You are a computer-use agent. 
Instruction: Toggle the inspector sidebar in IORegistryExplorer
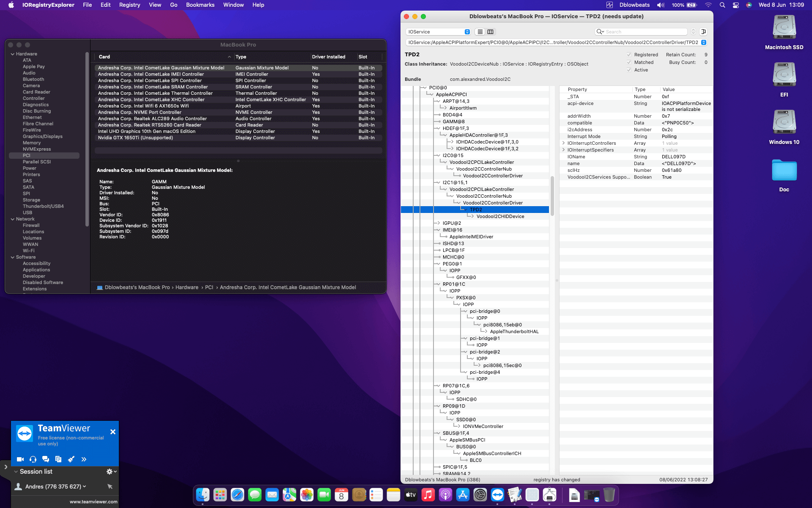703,31
